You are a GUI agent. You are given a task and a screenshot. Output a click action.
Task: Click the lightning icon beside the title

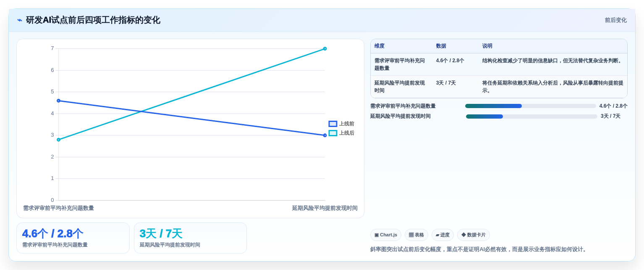coord(20,20)
